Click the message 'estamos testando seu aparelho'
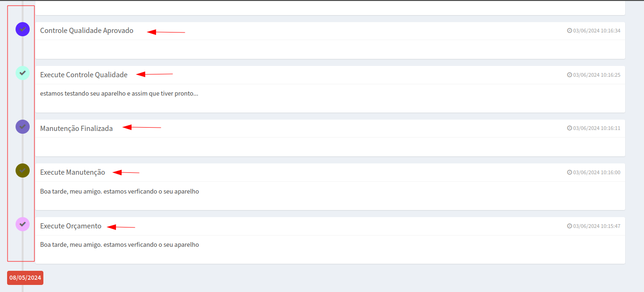 [x=119, y=94]
